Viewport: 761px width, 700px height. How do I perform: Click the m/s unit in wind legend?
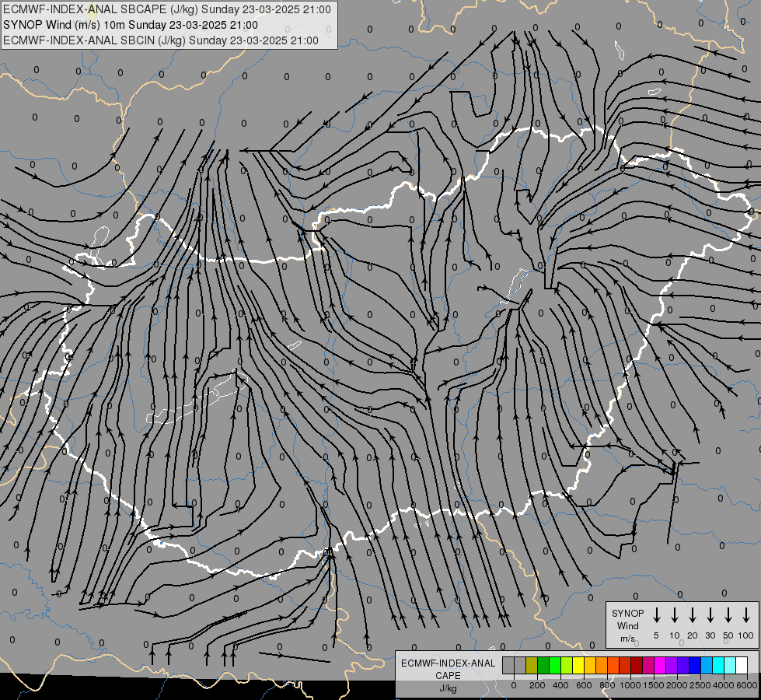click(x=627, y=639)
